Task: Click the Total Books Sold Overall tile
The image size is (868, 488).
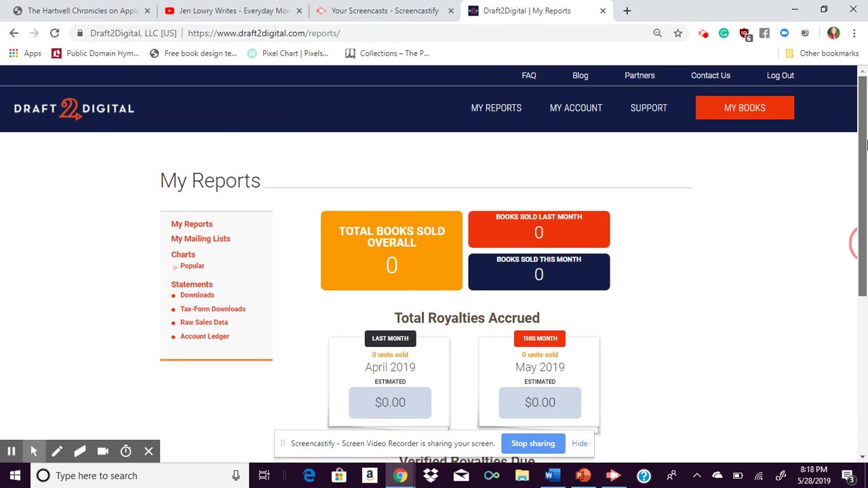Action: (x=391, y=251)
